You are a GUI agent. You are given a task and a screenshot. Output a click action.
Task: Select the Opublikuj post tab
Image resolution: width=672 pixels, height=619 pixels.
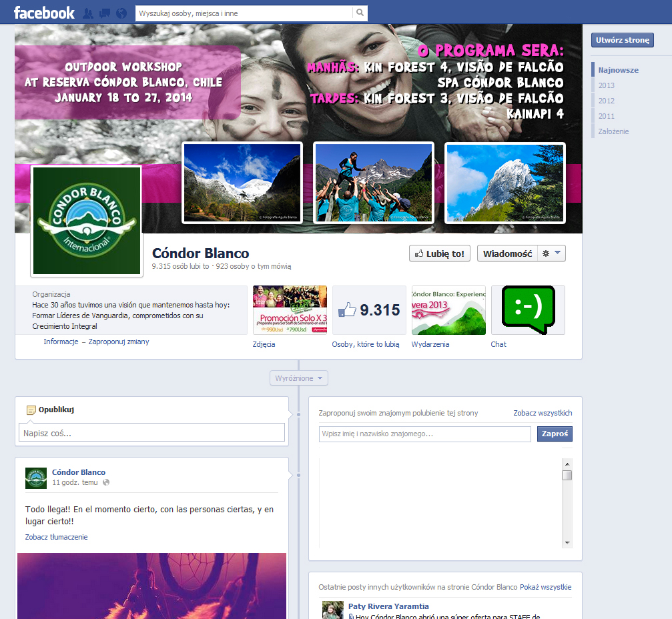(51, 410)
